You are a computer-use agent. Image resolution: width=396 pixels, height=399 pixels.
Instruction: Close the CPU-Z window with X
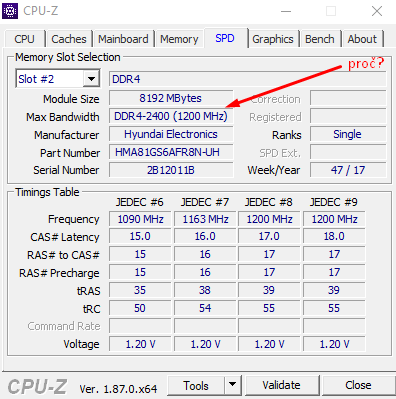[x=377, y=11]
